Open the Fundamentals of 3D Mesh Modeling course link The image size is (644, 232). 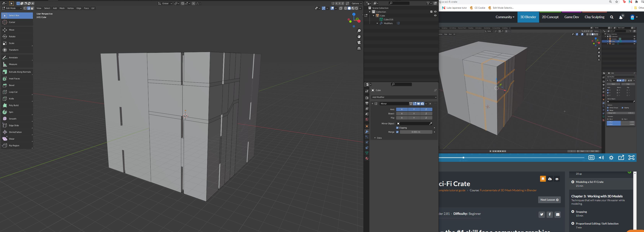click(508, 190)
